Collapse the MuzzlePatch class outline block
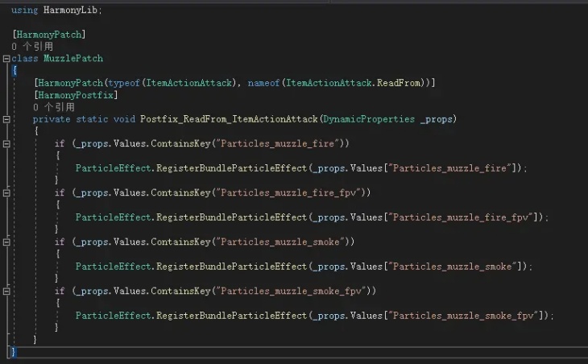The width and height of the screenshot is (588, 364). 6,59
